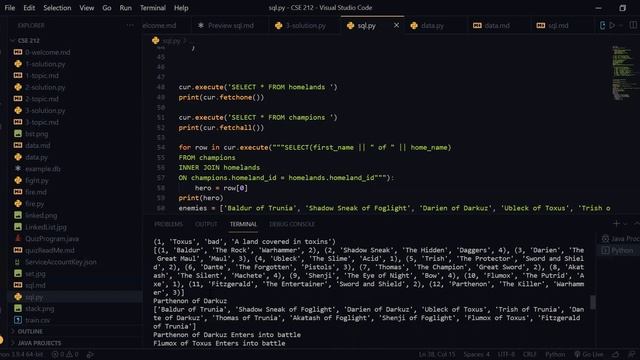Change CRLF line ending in status bar
The image size is (640, 360).
(x=529, y=354)
